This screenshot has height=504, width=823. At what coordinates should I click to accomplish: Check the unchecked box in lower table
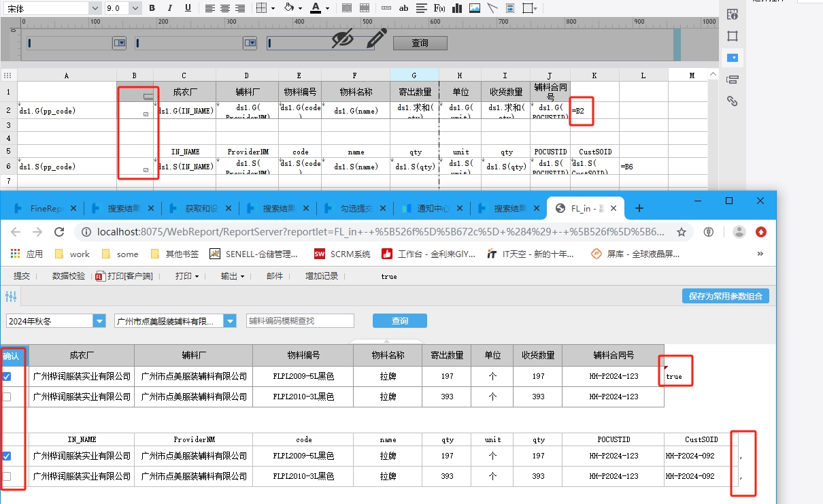click(7, 476)
